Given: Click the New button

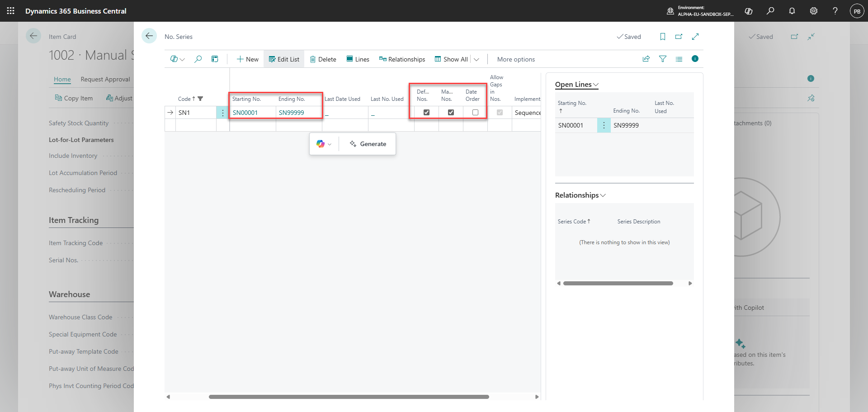Looking at the screenshot, I should tap(248, 59).
